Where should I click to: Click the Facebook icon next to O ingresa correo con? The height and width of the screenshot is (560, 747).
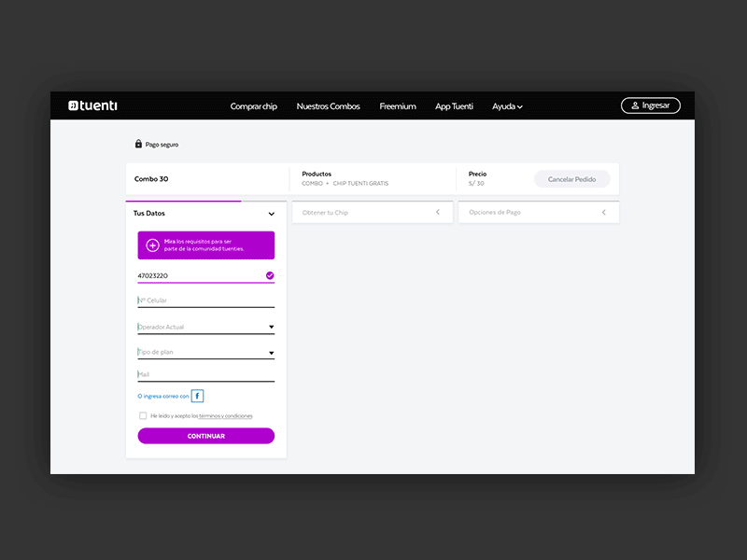point(197,396)
